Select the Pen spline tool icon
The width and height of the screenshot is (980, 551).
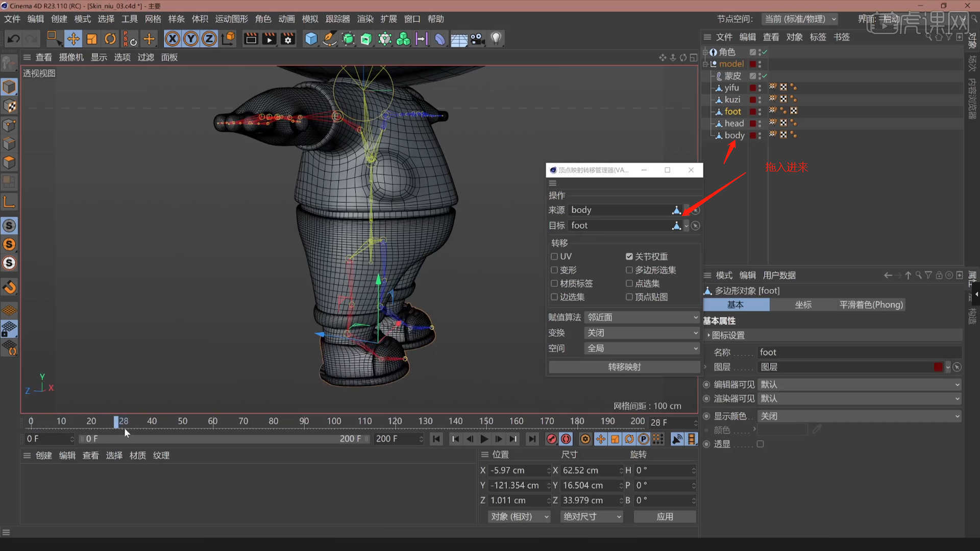pyautogui.click(x=329, y=38)
